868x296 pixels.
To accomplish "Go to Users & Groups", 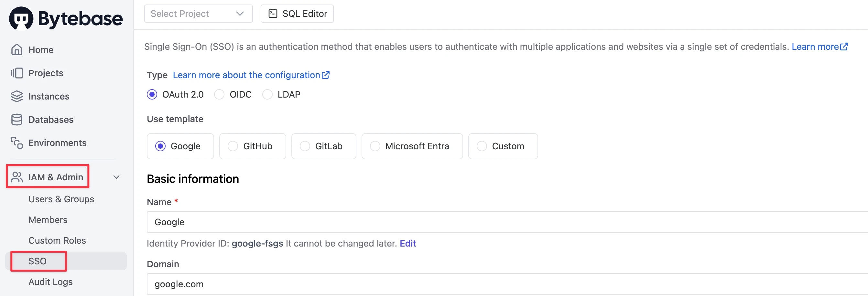I will (61, 199).
